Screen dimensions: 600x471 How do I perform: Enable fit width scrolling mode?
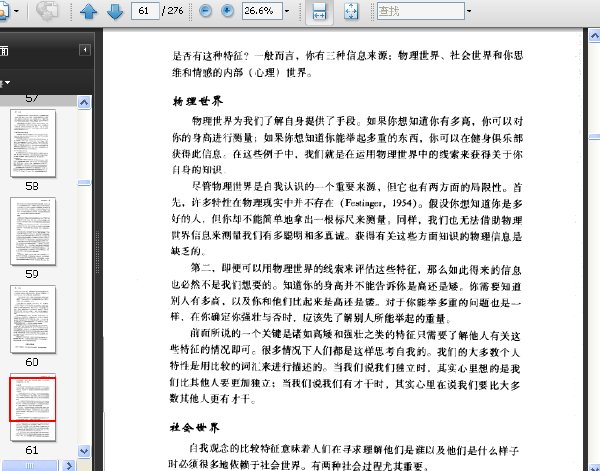tap(319, 11)
